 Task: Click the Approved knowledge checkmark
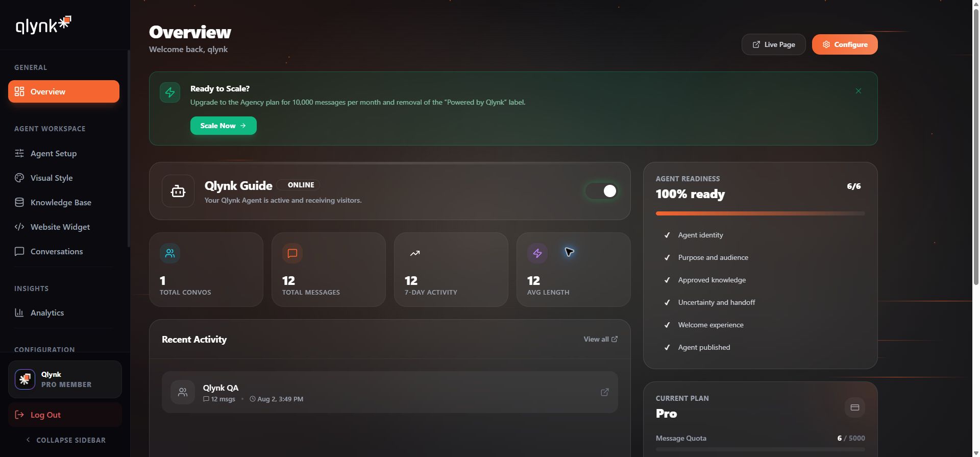pos(667,280)
